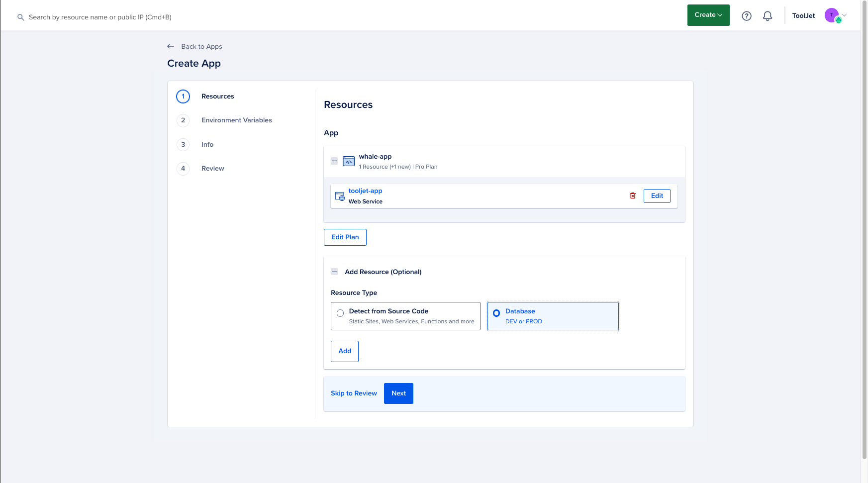Open the notifications bell

coord(768,16)
